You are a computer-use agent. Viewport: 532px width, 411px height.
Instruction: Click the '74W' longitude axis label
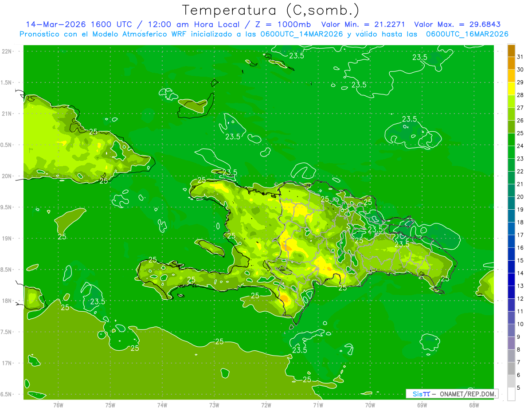pos(162,405)
